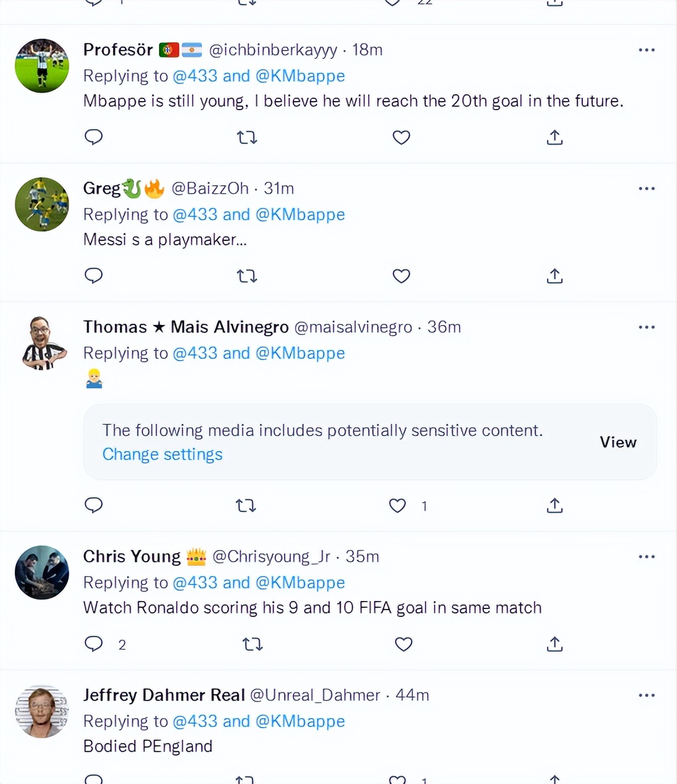Viewport: 677px width, 784px height.
Task: Like the 'Messi s a playmaker' tweet
Action: click(x=402, y=276)
